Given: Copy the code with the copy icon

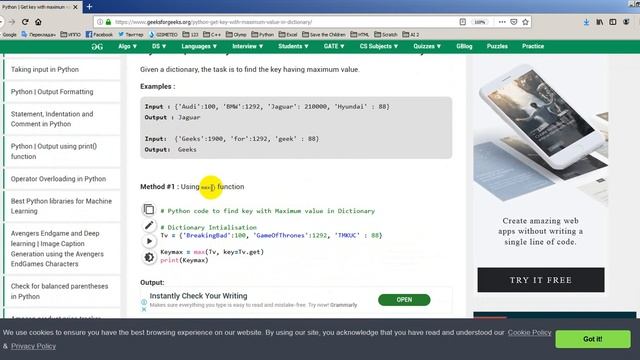Looking at the screenshot, I should 149,209.
